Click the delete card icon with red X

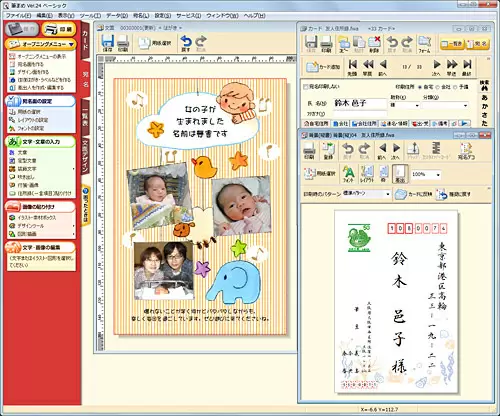(374, 44)
